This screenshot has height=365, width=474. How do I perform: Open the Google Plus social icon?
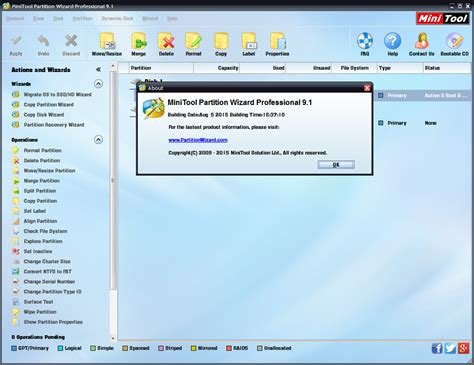click(x=464, y=348)
